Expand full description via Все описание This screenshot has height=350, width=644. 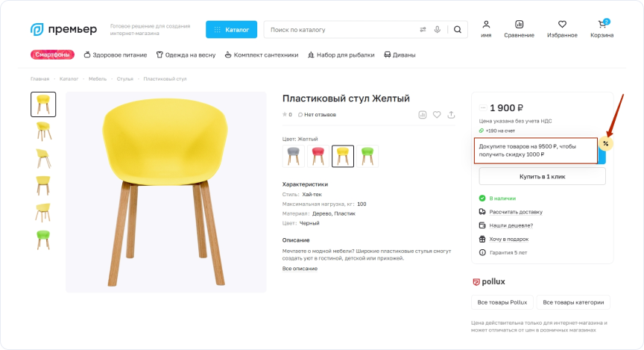[300, 269]
